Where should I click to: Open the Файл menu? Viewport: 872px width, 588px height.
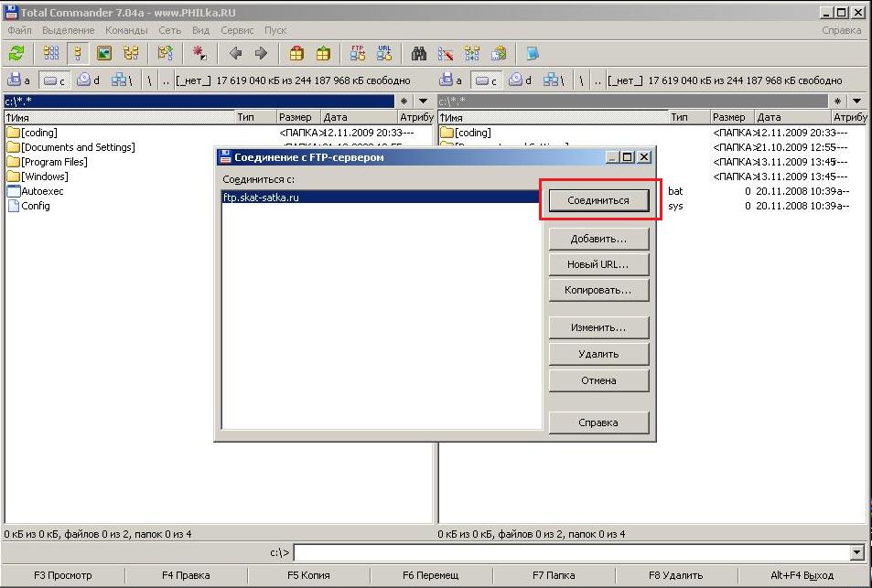[19, 30]
